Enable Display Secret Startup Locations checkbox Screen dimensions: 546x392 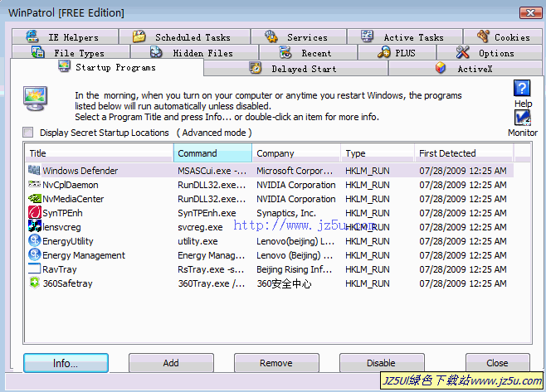(28, 132)
